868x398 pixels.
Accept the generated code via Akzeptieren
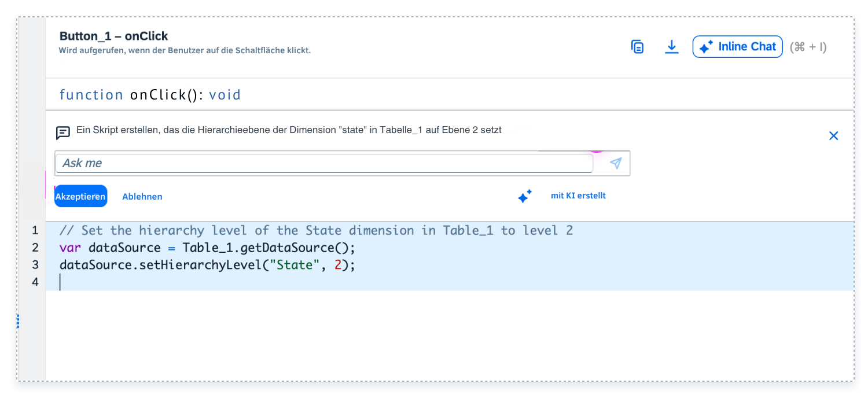80,196
